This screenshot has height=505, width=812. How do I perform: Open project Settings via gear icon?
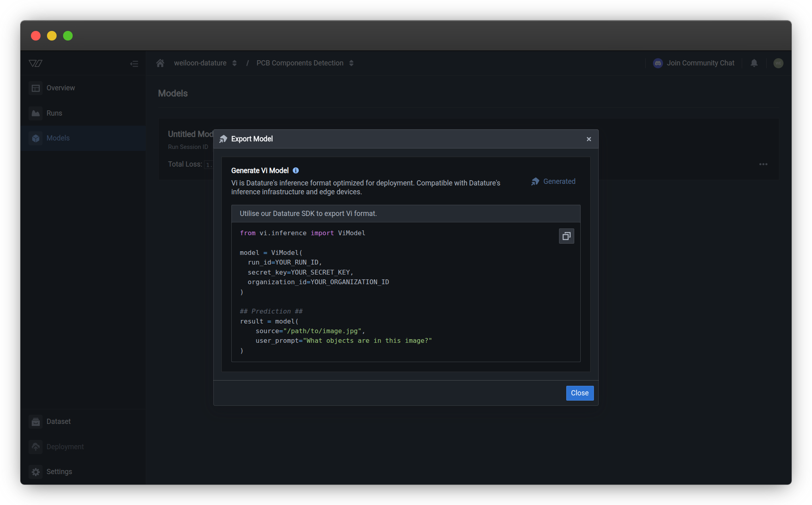point(36,472)
